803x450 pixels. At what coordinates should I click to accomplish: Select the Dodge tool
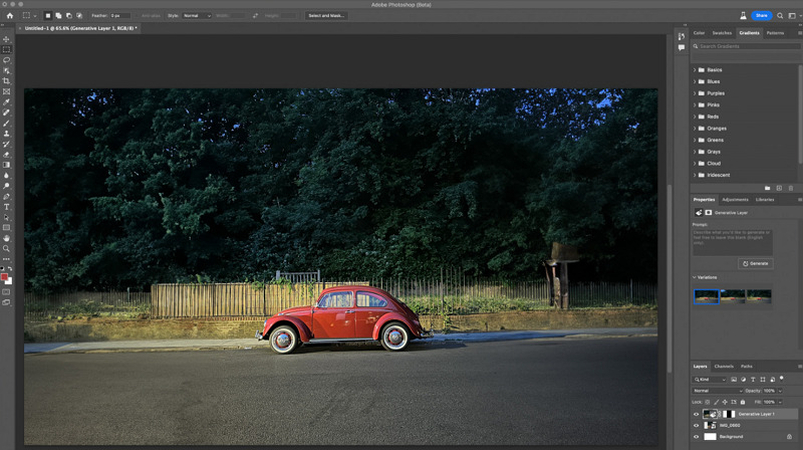(x=6, y=186)
